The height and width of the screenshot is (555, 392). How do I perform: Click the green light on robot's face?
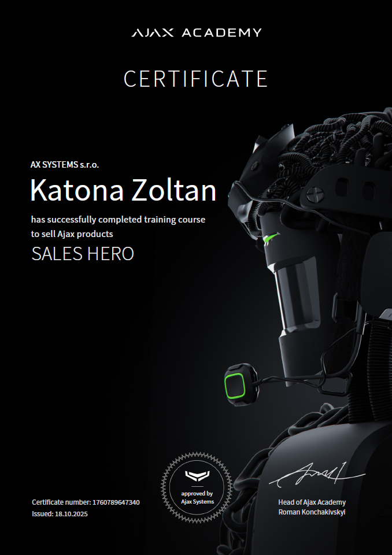coord(271,238)
